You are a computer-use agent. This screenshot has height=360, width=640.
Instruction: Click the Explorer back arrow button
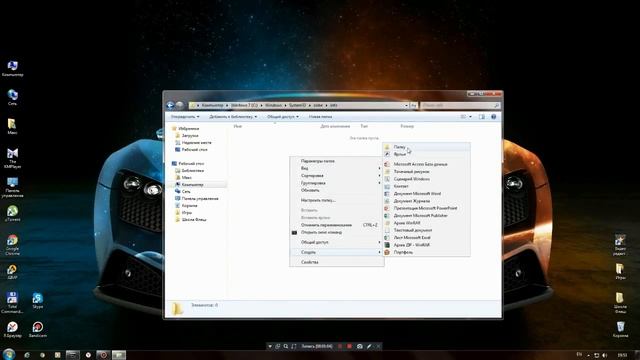click(171, 105)
